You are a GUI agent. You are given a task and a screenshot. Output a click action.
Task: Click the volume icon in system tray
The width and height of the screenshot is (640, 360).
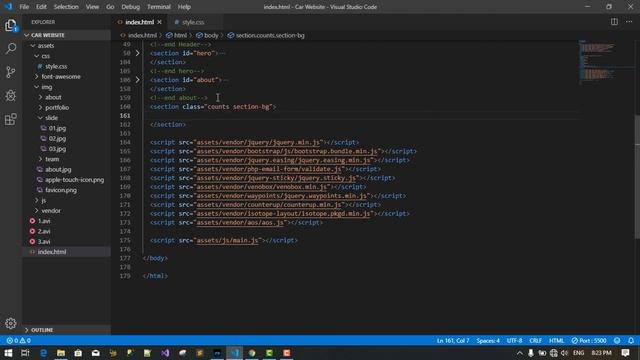[x=564, y=353]
